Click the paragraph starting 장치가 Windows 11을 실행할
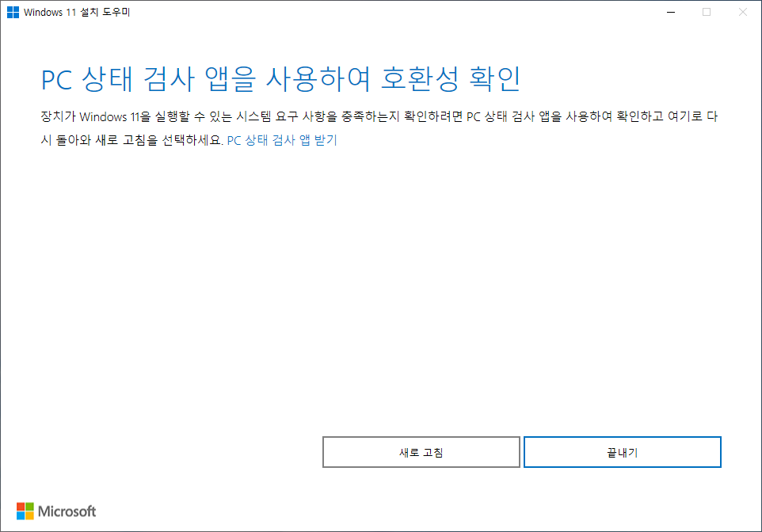 379,128
